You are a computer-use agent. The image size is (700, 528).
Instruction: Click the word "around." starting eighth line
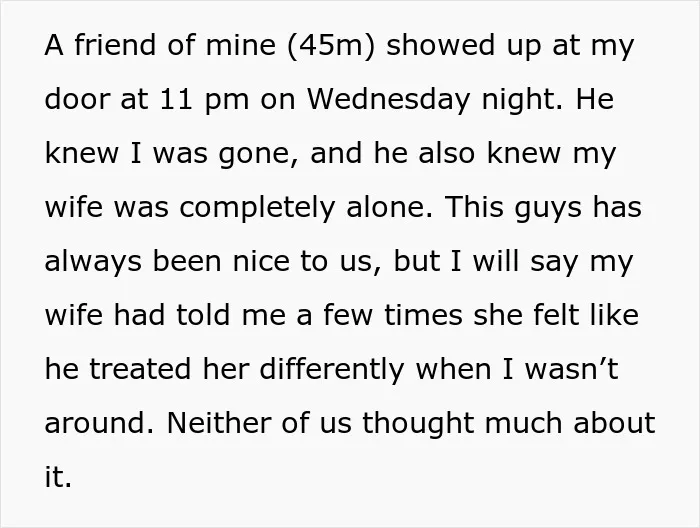99,423
